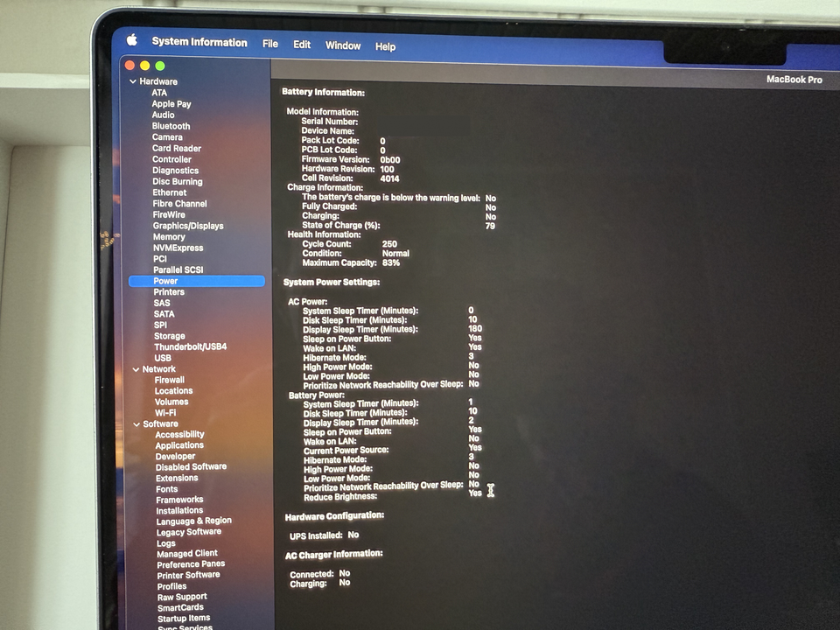Select FireWire in the sidebar
840x630 pixels.
coord(169,214)
